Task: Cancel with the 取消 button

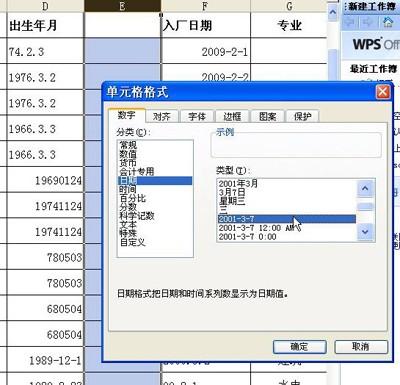Action: click(x=361, y=347)
